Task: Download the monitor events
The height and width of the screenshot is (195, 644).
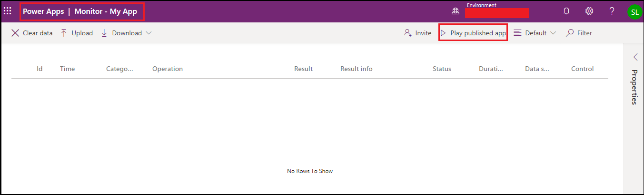Action: (121, 33)
